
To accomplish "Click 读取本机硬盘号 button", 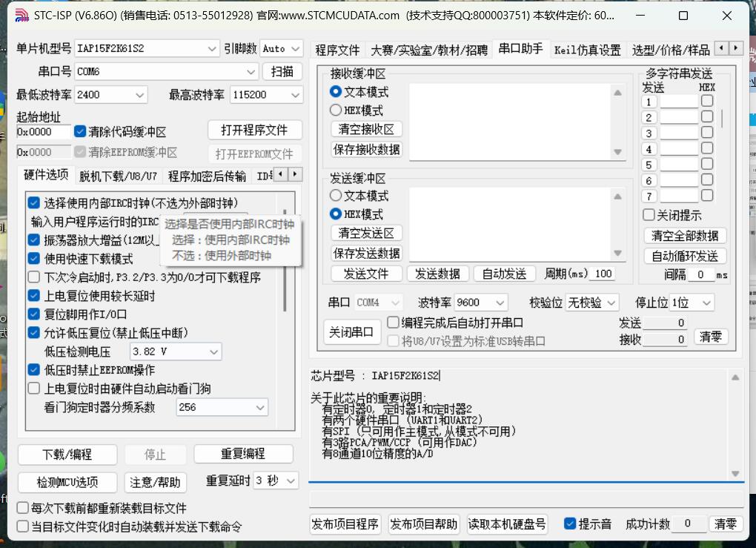I will click(x=507, y=524).
